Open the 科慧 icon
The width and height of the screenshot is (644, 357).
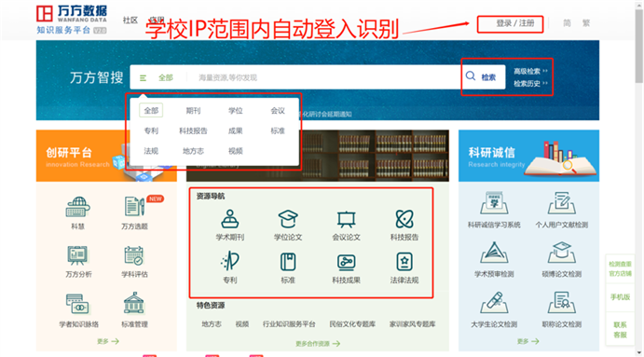pos(78,207)
